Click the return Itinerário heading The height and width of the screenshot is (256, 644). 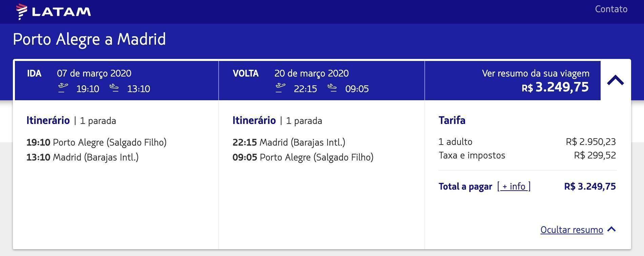pyautogui.click(x=254, y=120)
